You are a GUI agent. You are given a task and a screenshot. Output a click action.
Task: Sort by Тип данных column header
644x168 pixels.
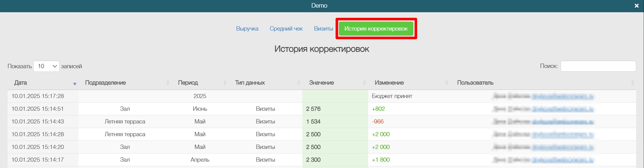250,83
